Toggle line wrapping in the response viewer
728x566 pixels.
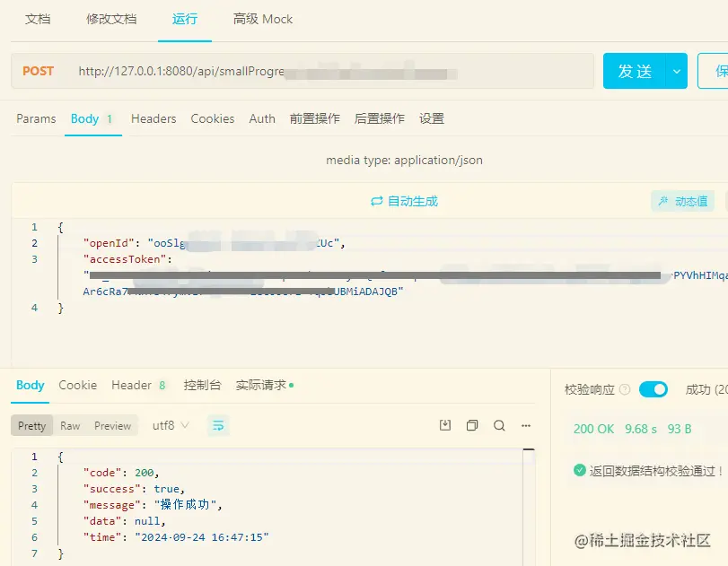point(218,426)
